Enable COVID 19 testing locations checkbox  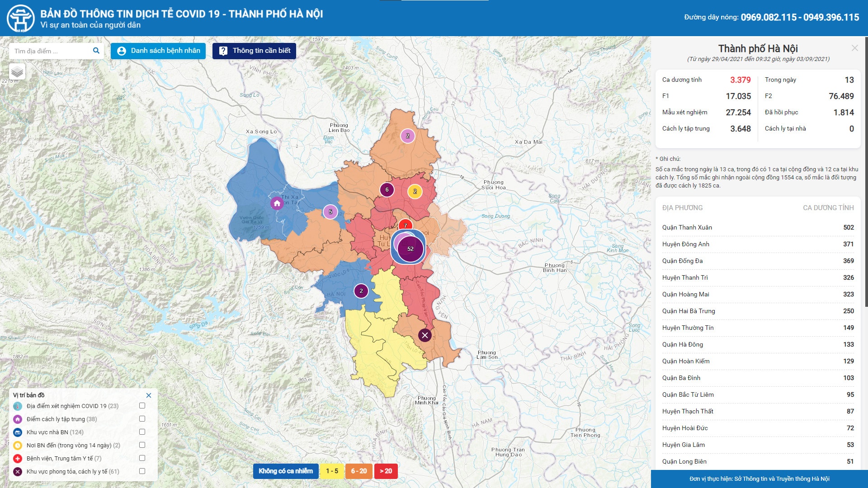(x=142, y=406)
